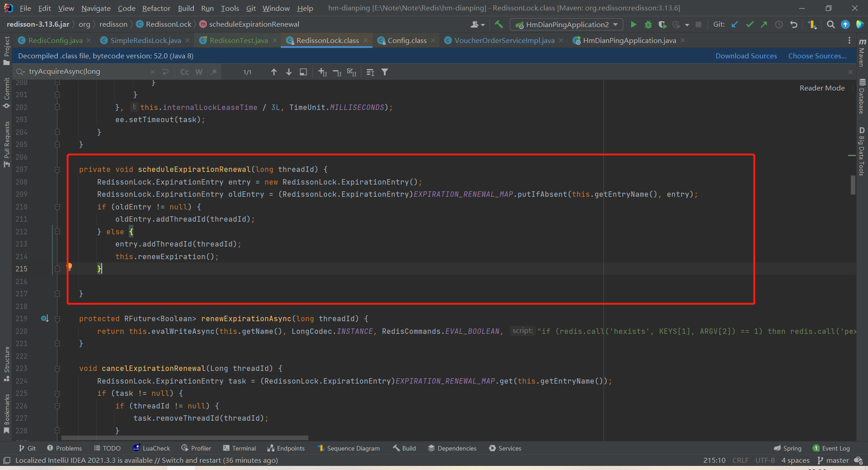The width and height of the screenshot is (868, 470).
Task: Switch to SimpleRedisLock.java tab
Action: pyautogui.click(x=146, y=40)
